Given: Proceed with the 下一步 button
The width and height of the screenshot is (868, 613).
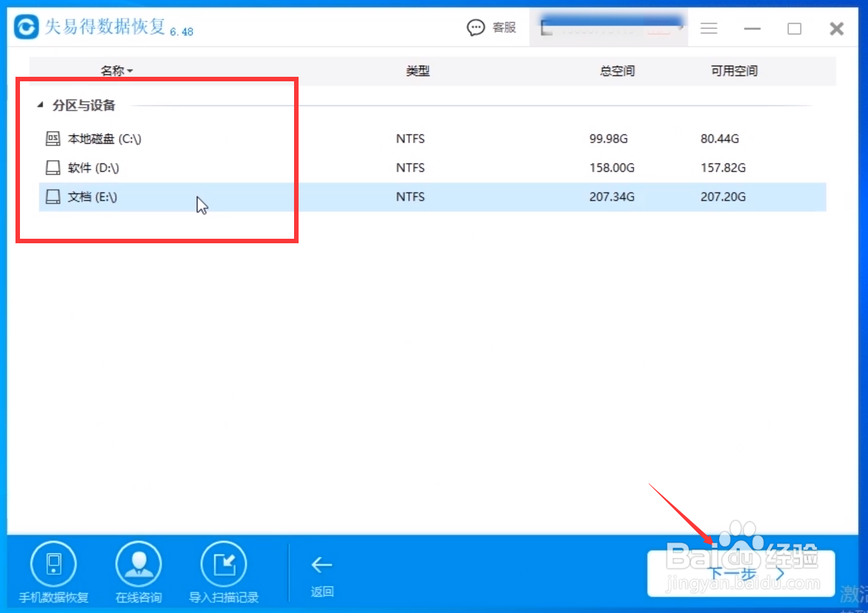Looking at the screenshot, I should 741,574.
